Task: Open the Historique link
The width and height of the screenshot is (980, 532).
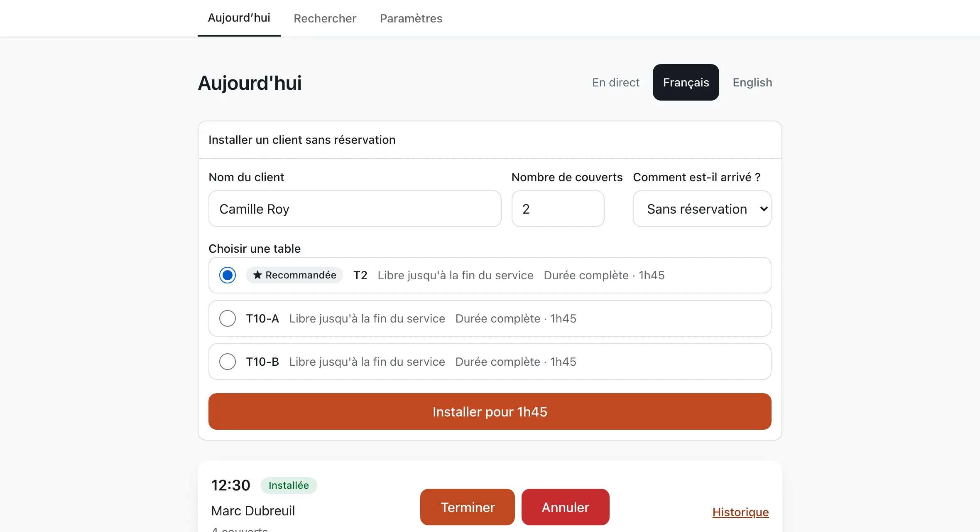Action: coord(741,512)
